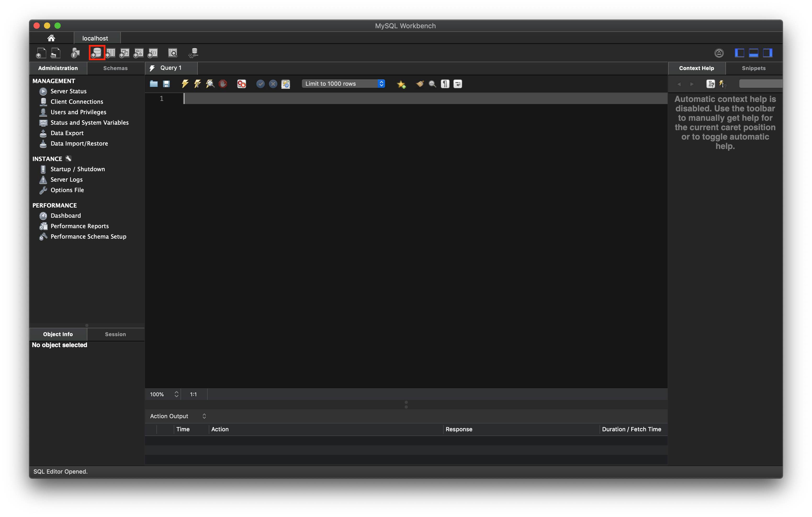Search table data toolbar icon
Viewport: 812px width, 517px height.
[x=173, y=53]
